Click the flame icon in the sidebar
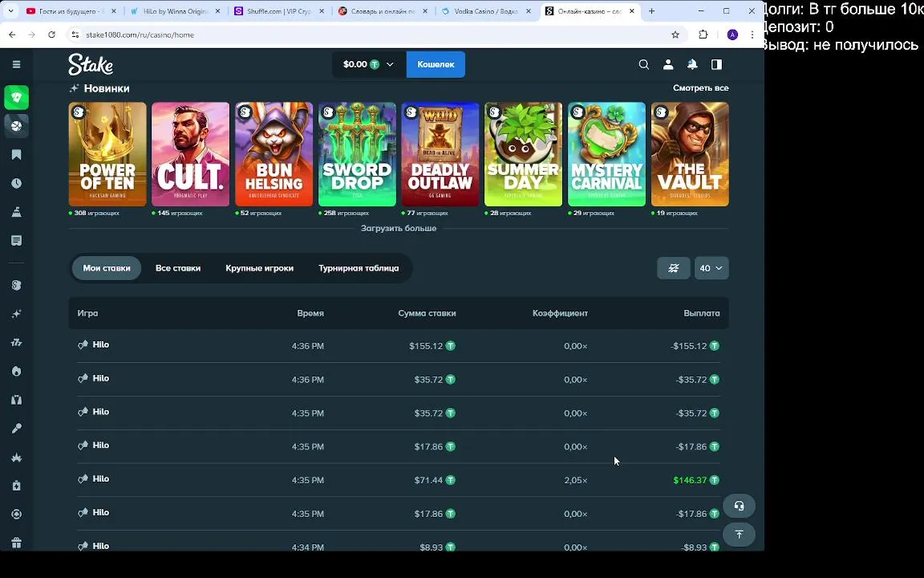 17,371
